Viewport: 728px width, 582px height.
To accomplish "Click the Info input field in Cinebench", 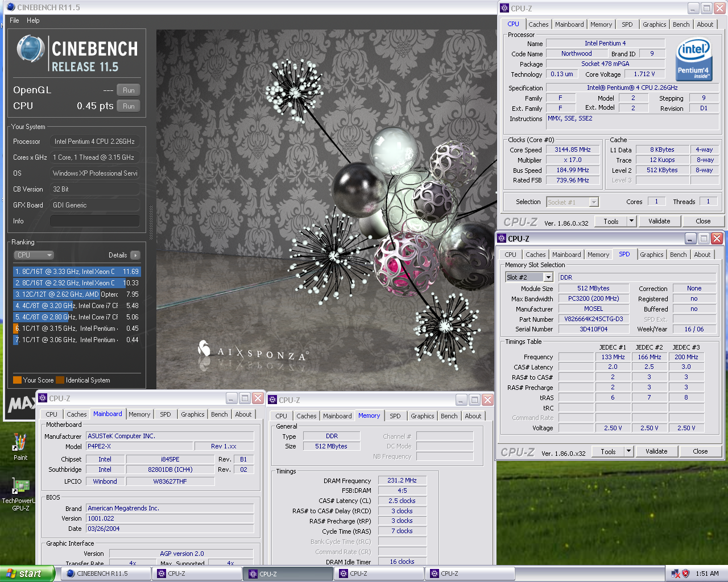I will tap(95, 221).
